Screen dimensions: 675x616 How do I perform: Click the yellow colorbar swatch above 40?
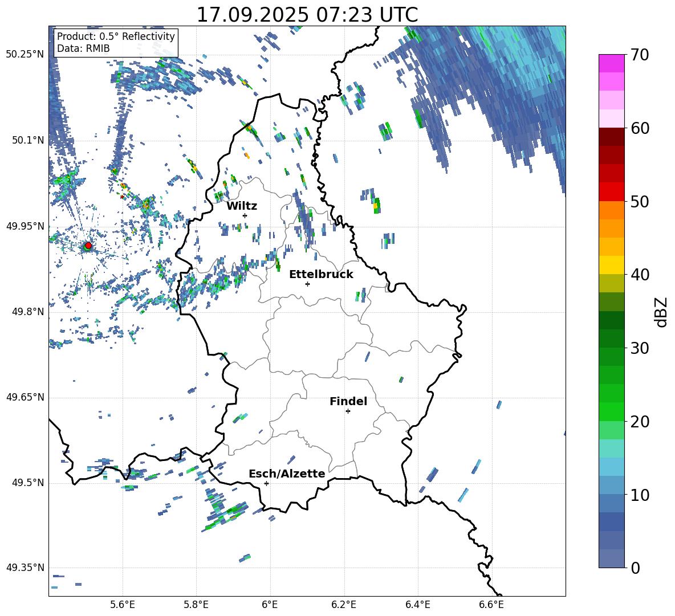(x=611, y=265)
